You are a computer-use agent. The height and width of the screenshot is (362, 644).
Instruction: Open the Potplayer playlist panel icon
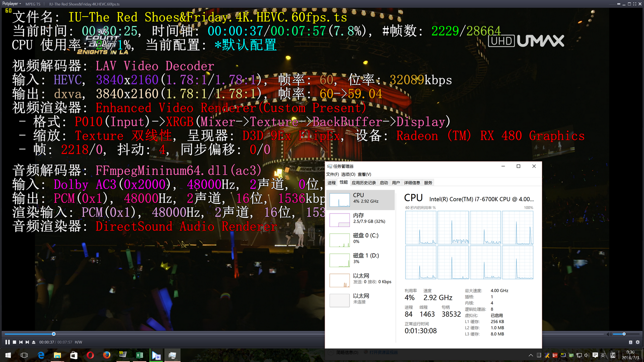631,342
